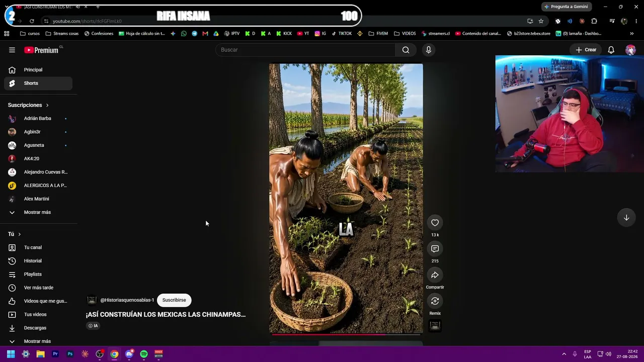The image size is (644, 362).
Task: Open the YouTube notifications bell
Action: (611, 50)
